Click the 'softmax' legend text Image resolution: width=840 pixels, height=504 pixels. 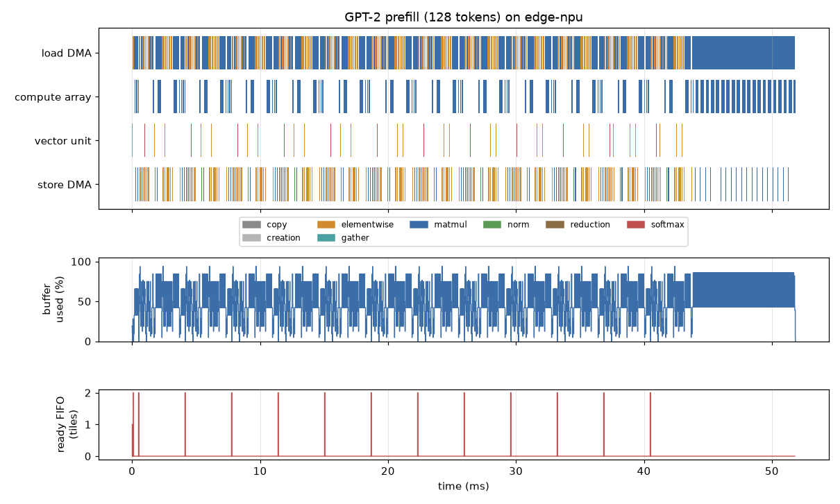tap(667, 224)
